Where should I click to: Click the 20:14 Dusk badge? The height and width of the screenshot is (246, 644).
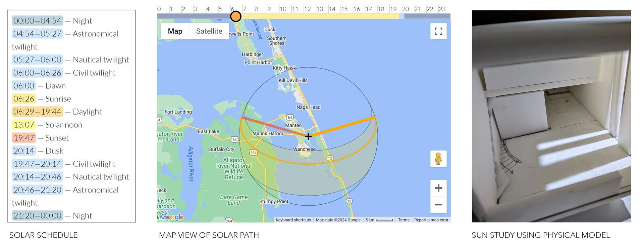coord(24,151)
